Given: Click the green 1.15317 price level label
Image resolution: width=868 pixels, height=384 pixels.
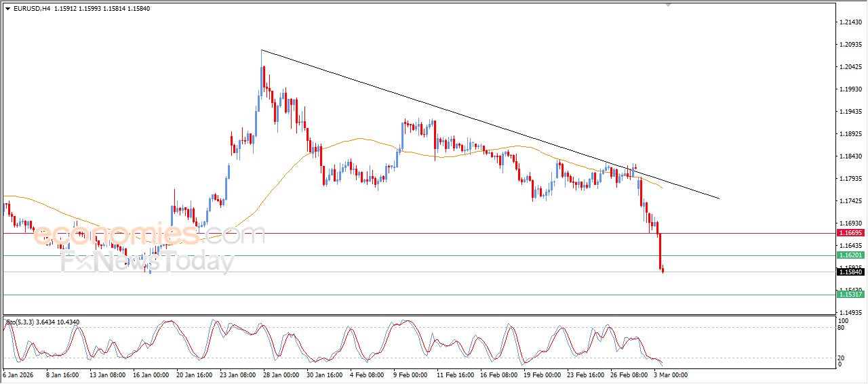Looking at the screenshot, I should point(850,295).
